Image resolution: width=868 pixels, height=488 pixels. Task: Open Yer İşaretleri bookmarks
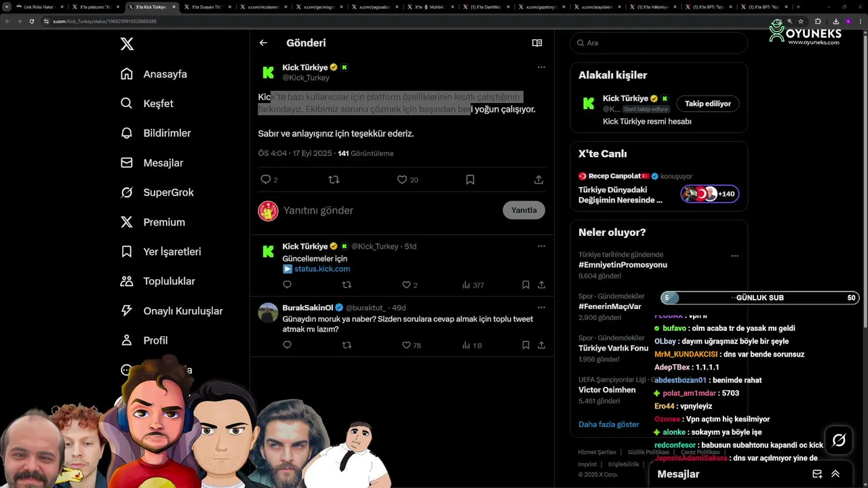point(161,251)
